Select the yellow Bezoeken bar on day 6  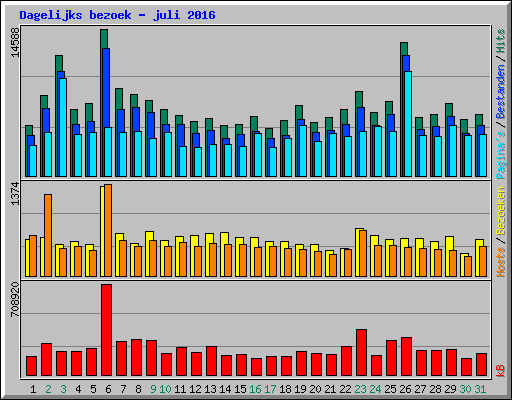point(102,231)
